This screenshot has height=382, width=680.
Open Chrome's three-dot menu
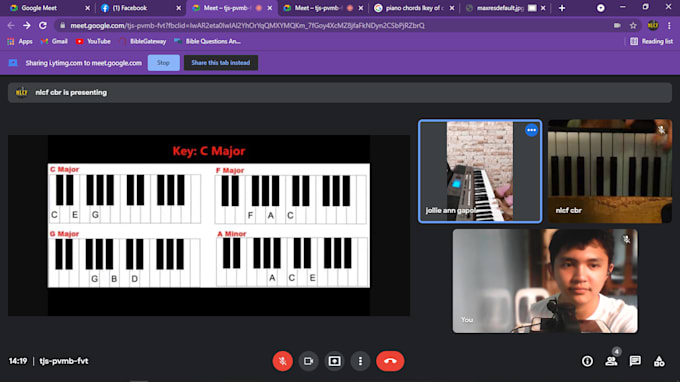pyautogui.click(x=670, y=26)
